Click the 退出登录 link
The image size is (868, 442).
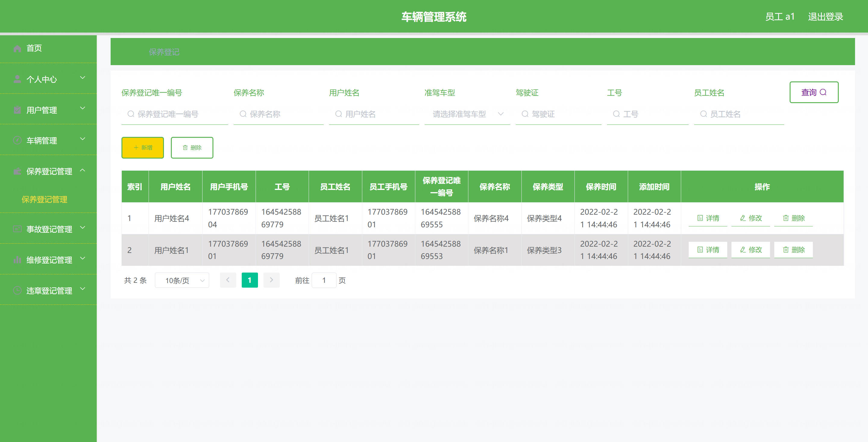825,17
